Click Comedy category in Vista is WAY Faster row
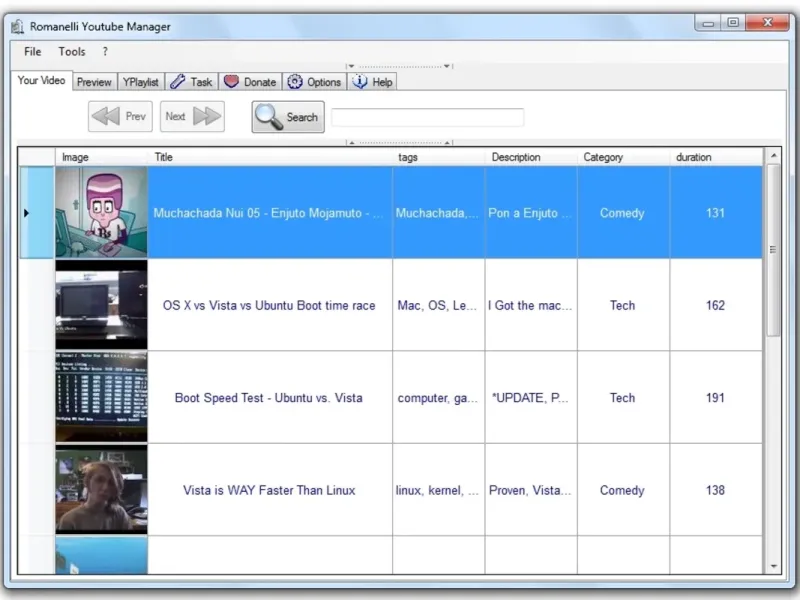 click(623, 490)
